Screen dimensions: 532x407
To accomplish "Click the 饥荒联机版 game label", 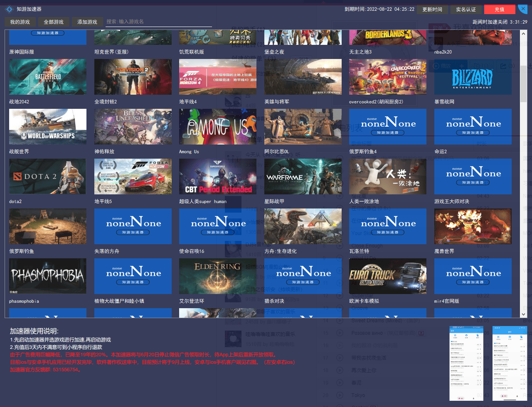I will (x=192, y=52).
